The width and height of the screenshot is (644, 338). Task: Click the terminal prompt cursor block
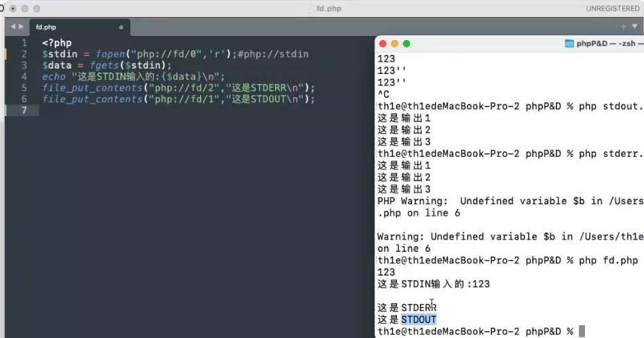tap(582, 331)
